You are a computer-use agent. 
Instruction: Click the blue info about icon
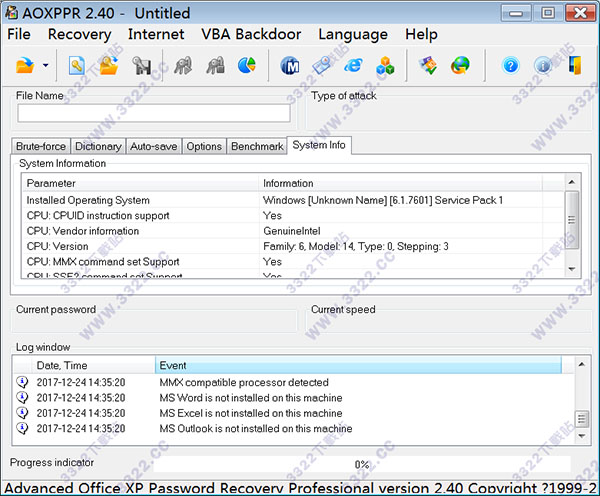click(x=543, y=66)
